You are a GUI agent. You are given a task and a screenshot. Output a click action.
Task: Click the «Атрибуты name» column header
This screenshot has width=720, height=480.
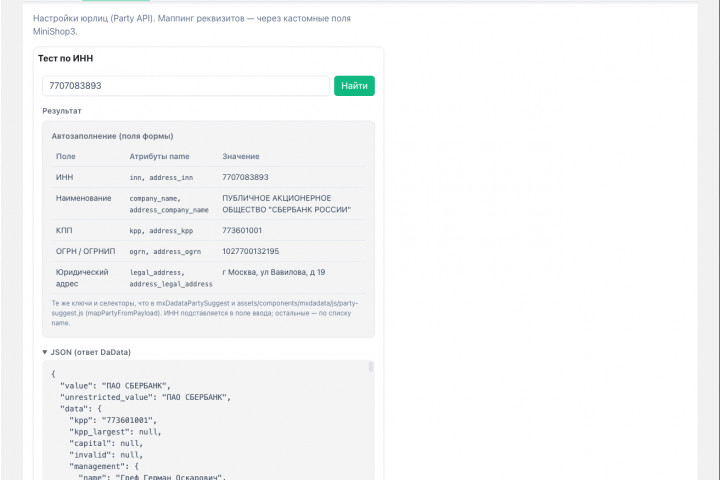tap(159, 156)
